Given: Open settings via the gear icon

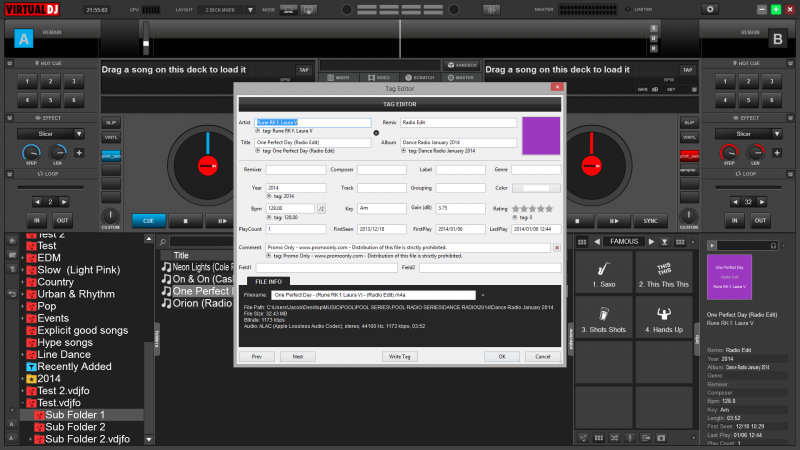Looking at the screenshot, I should (x=710, y=9).
